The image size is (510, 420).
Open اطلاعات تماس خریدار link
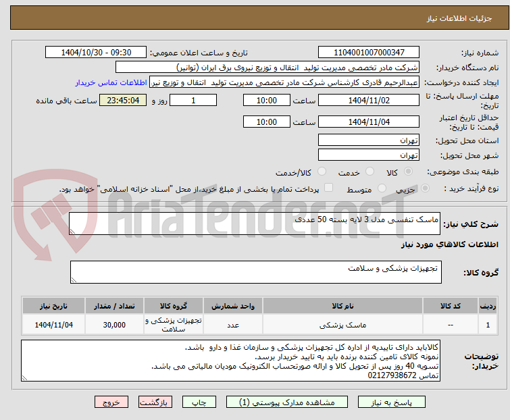coord(111,83)
